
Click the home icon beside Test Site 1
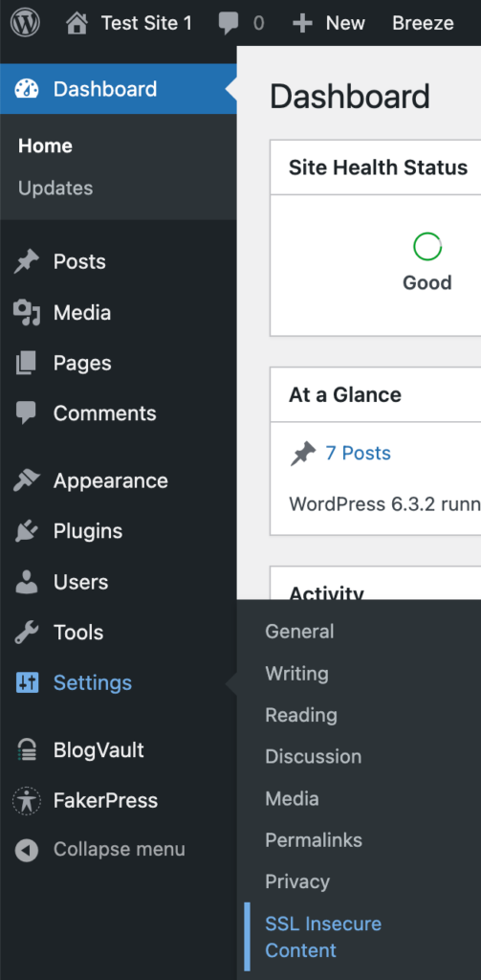(x=77, y=24)
